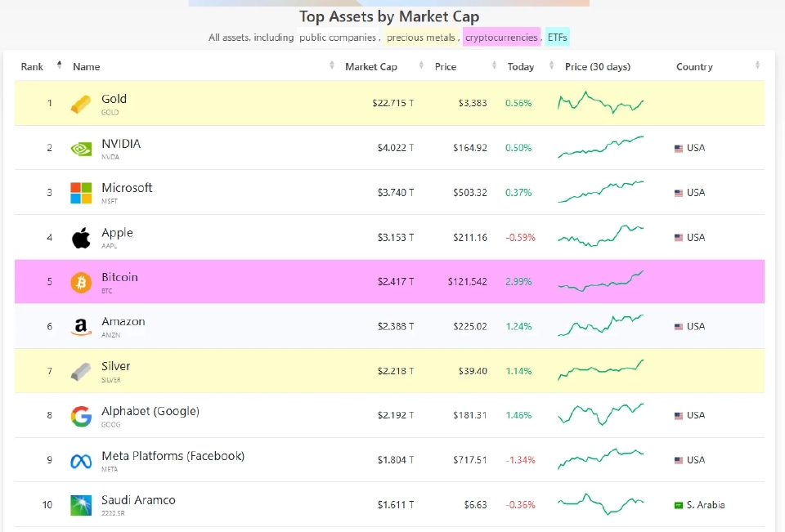Click the Google logo icon
Viewport: 785px width, 532px height.
pos(80,415)
